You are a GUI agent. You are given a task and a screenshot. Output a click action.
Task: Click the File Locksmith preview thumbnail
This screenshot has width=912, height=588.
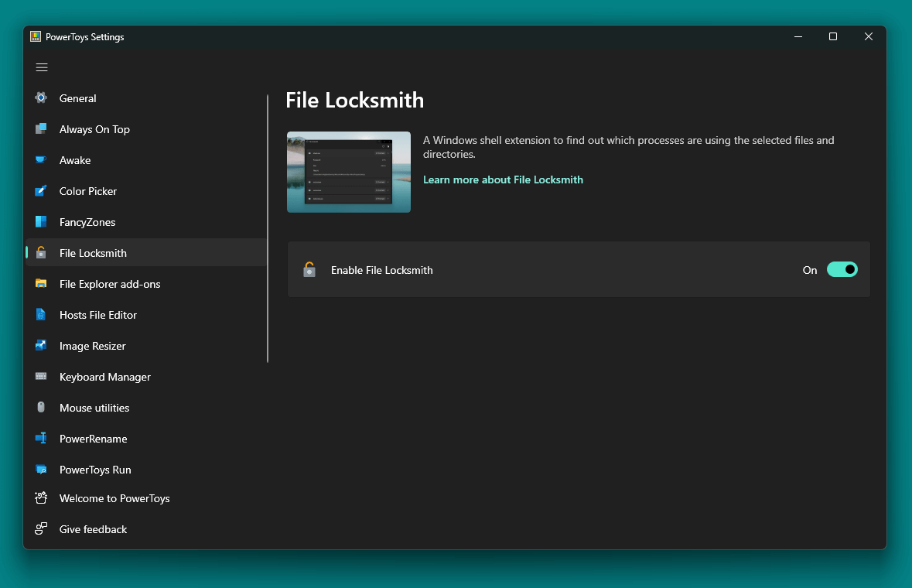(348, 172)
